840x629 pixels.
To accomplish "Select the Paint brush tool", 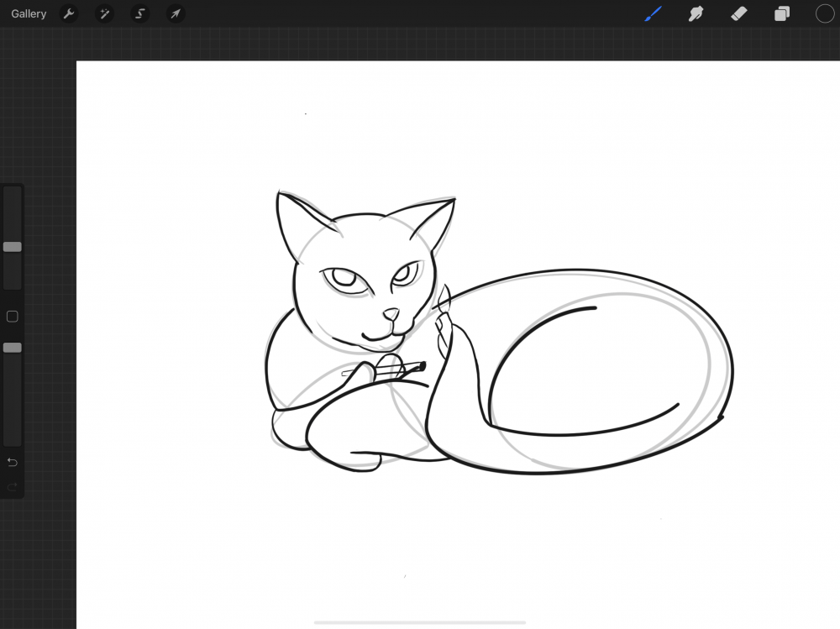I will coord(653,14).
